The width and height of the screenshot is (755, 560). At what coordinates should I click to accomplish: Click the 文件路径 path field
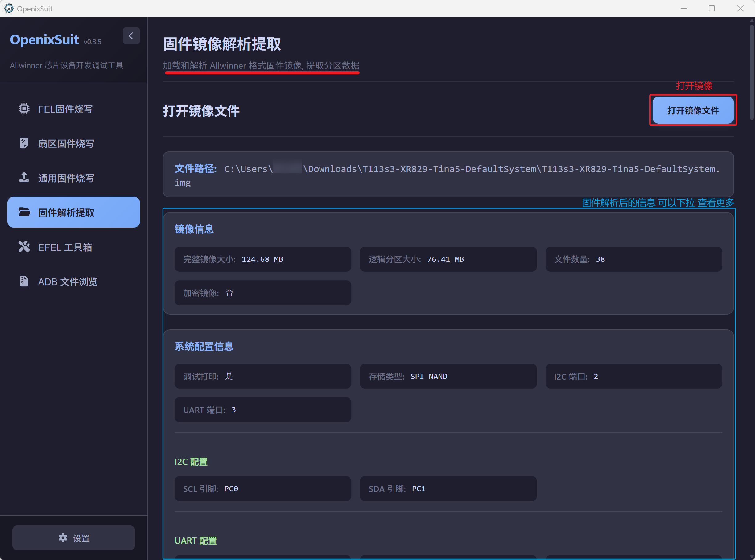point(448,175)
